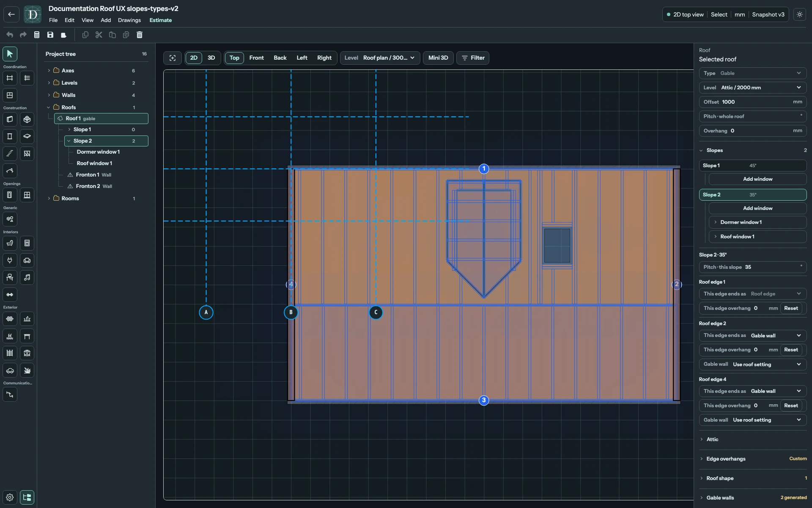Viewport: 812px width, 508px height.
Task: Choose the roof construction tool
Action: click(x=10, y=171)
